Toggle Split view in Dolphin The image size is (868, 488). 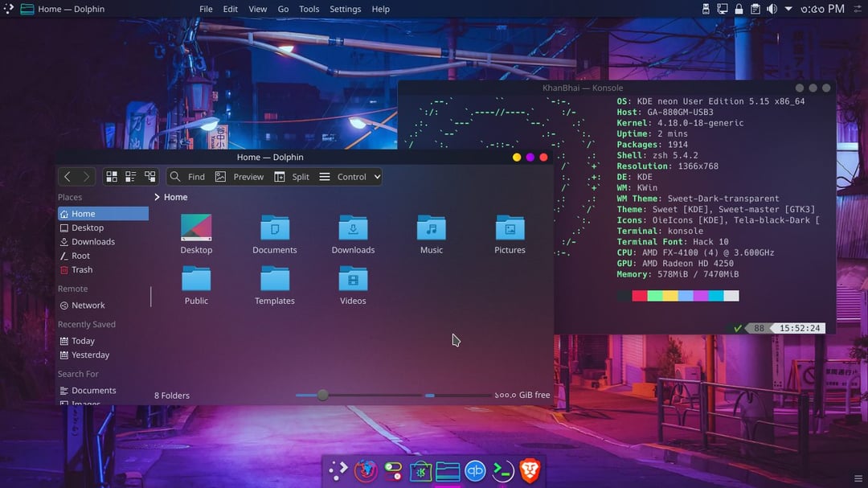pos(292,176)
